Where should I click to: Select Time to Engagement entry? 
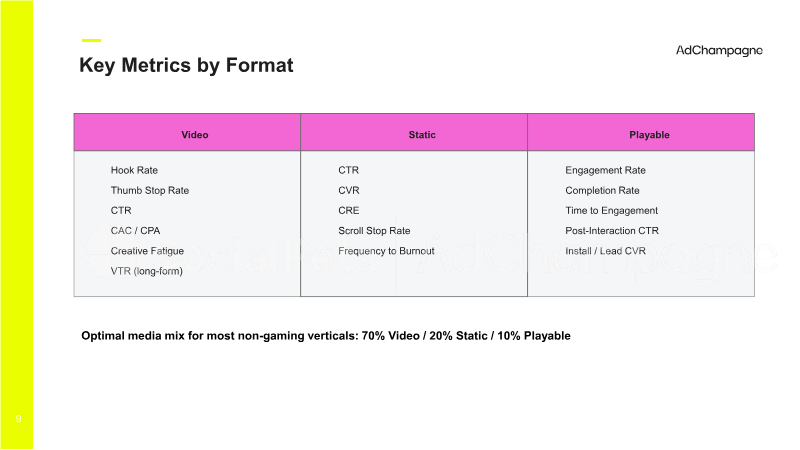[611, 211]
